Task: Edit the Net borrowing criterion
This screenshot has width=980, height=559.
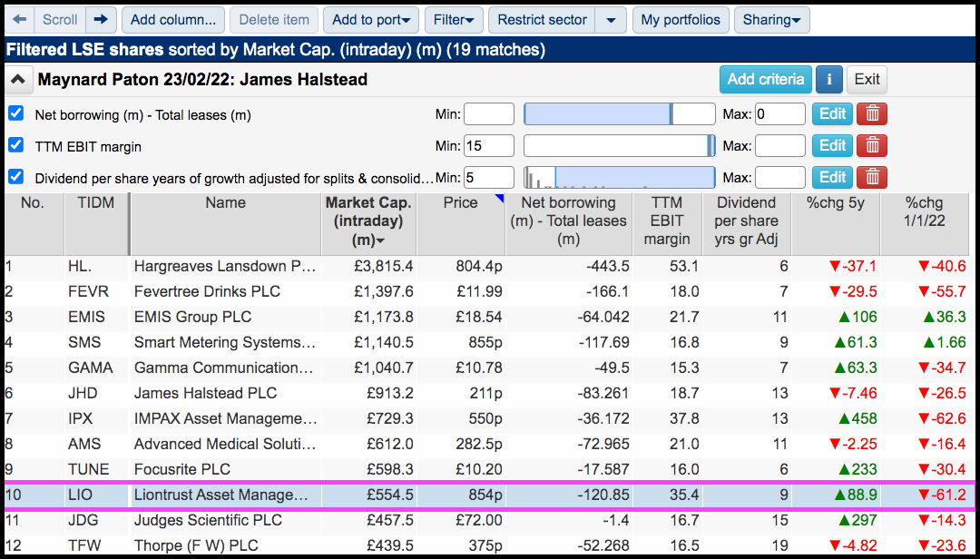Action: (x=832, y=114)
